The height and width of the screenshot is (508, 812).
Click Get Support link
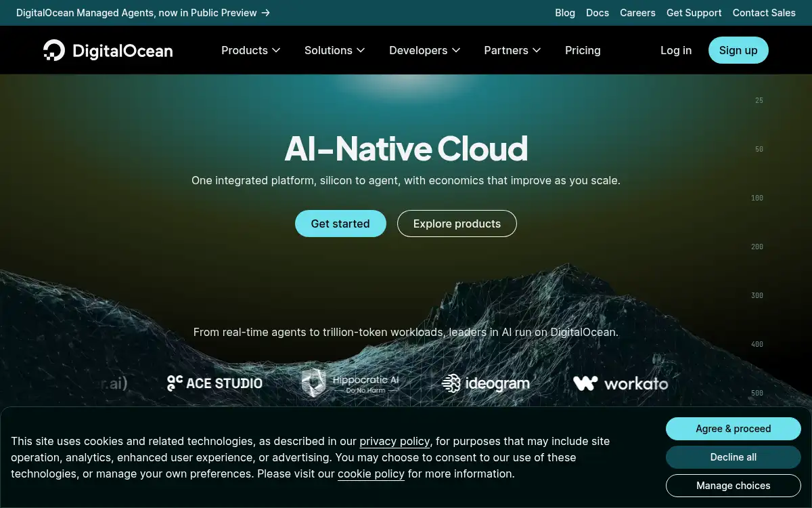[x=694, y=13]
